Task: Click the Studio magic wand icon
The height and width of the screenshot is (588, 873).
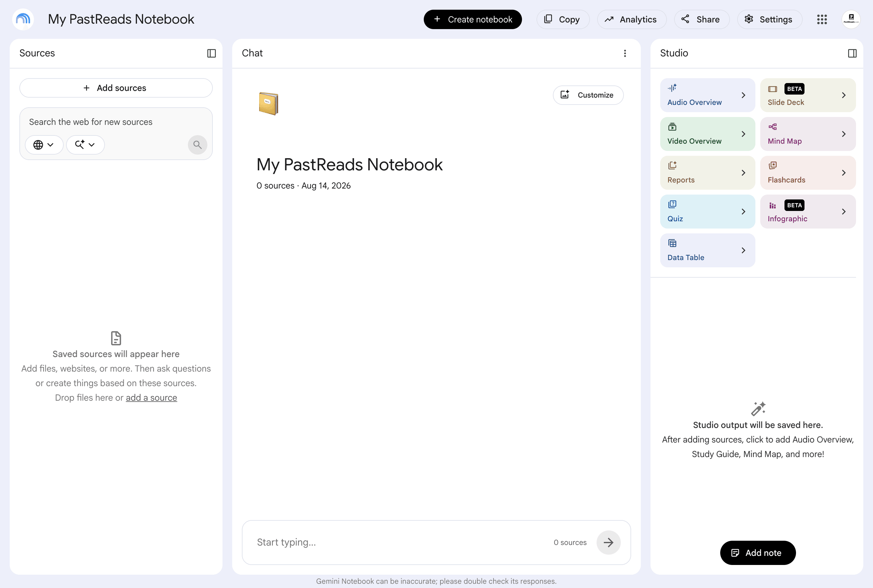Action: [x=758, y=409]
